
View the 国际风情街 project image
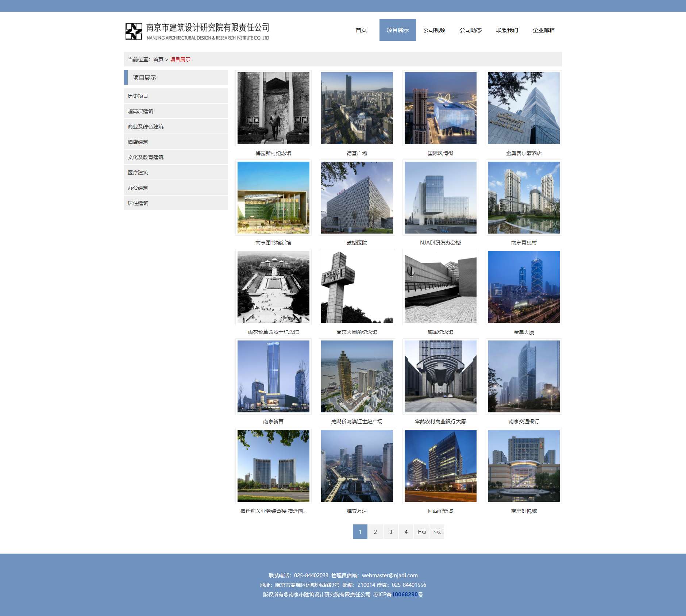click(440, 108)
